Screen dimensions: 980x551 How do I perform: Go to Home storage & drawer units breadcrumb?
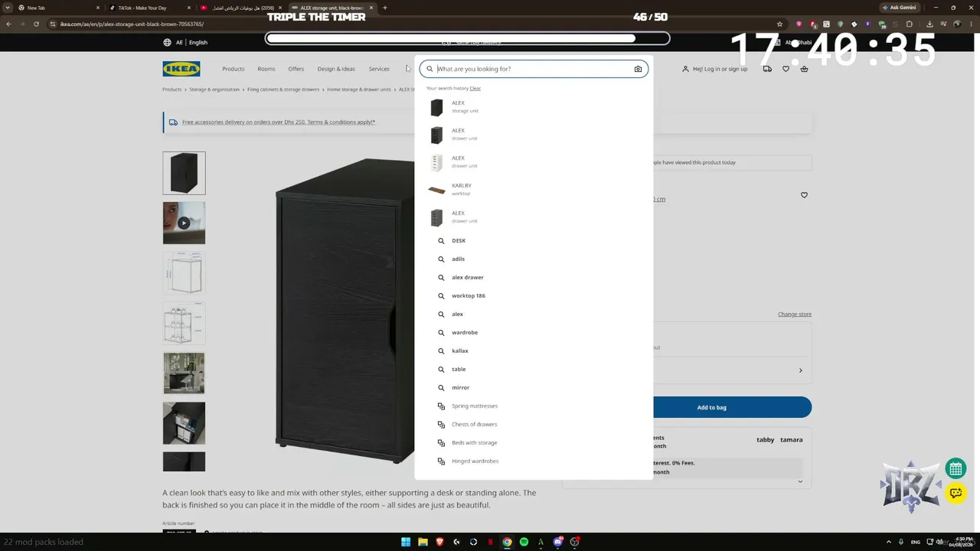[359, 90]
